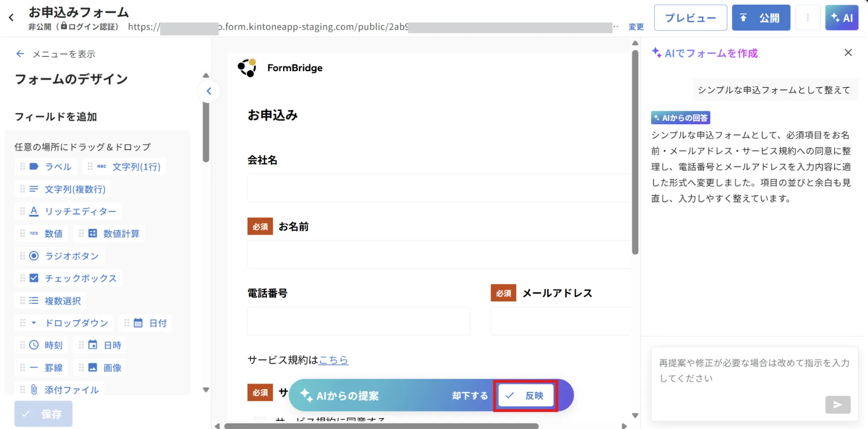Click the form preview vertical scrollbar
The height and width of the screenshot is (429, 868).
(x=635, y=152)
